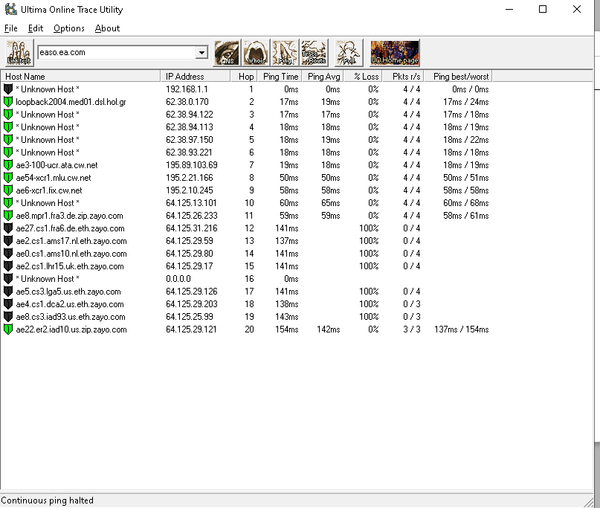Select host name ae6-xcr1.fix.cw.net
Viewport: 600px width, 508px height.
click(x=49, y=190)
